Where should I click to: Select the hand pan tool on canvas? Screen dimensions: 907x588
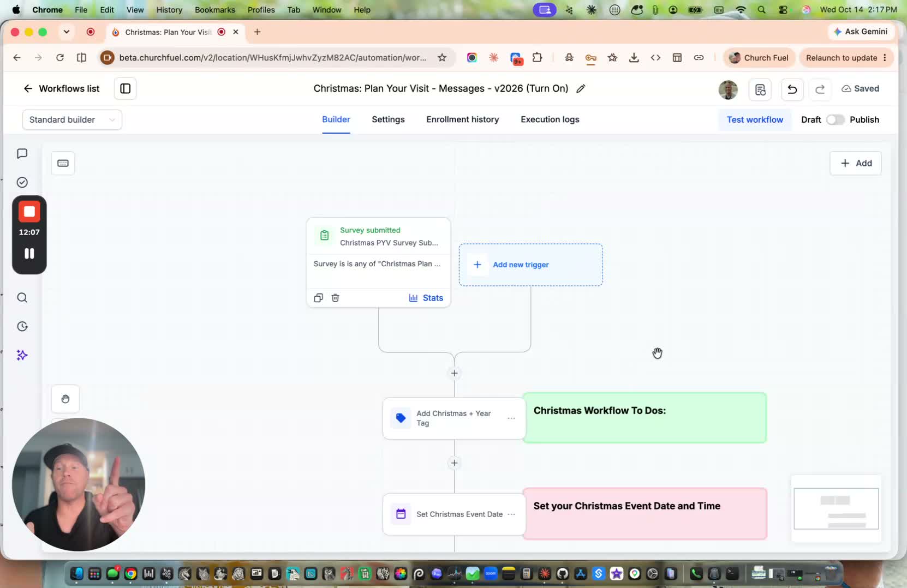coord(65,399)
